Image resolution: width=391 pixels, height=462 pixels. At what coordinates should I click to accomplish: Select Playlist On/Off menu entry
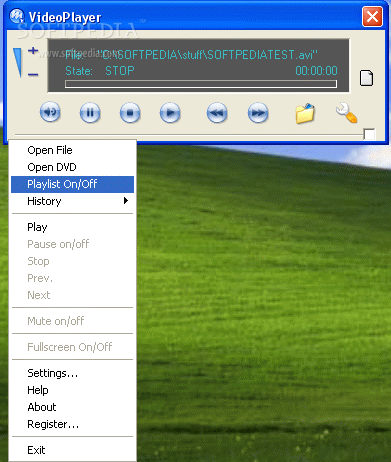pyautogui.click(x=72, y=184)
